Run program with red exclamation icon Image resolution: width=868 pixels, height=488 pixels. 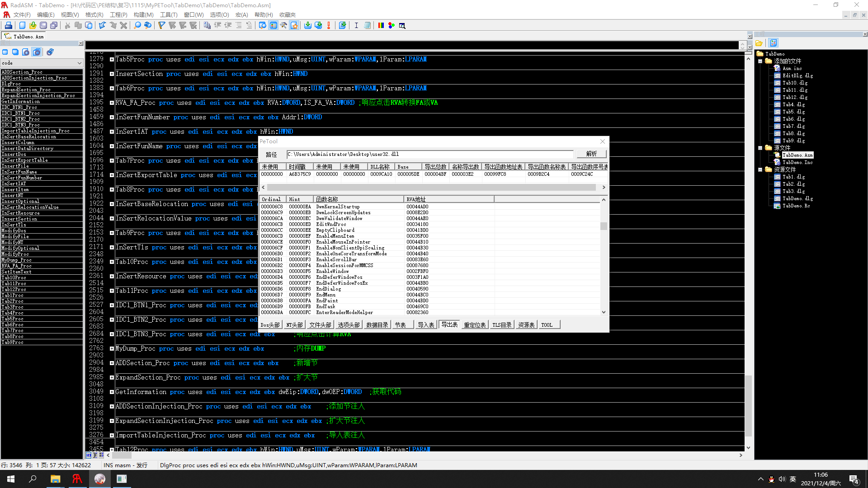329,25
